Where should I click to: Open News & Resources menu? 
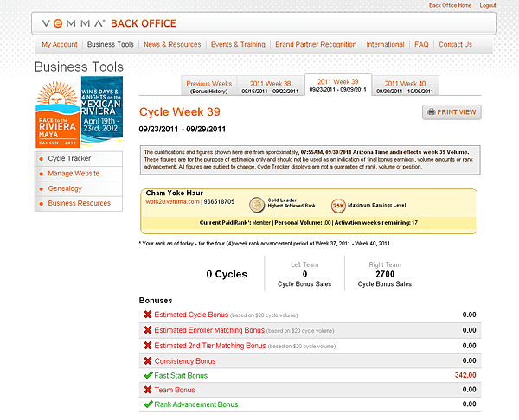(172, 44)
